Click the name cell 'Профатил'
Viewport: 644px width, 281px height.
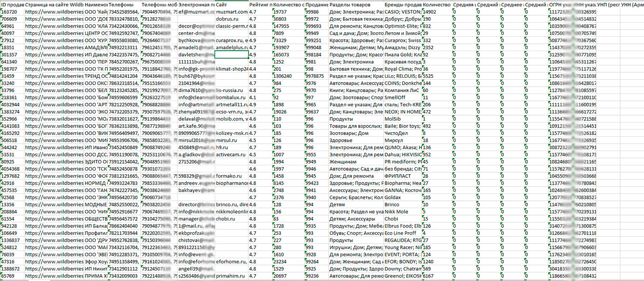[96, 233]
